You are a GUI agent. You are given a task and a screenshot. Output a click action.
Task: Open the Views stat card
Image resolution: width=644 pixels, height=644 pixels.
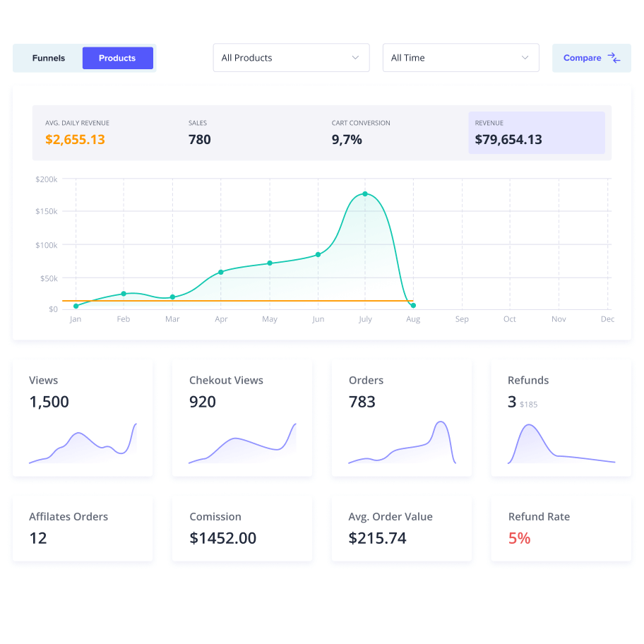coord(83,418)
